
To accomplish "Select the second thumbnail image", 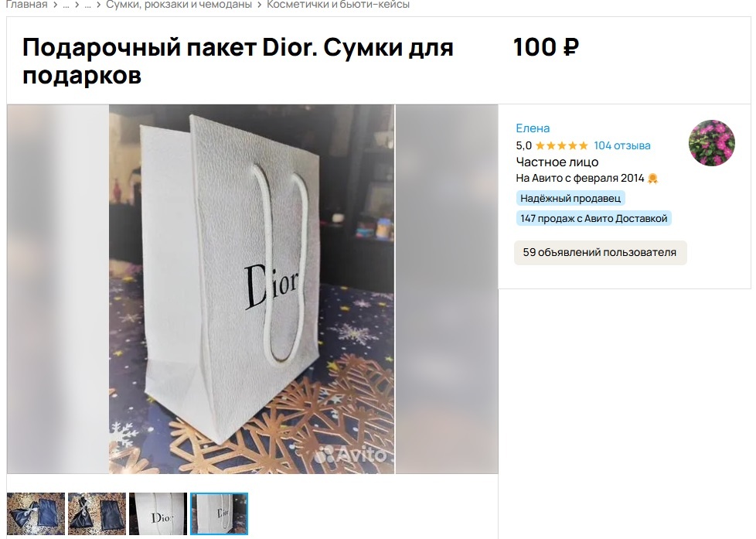I will pyautogui.click(x=97, y=513).
